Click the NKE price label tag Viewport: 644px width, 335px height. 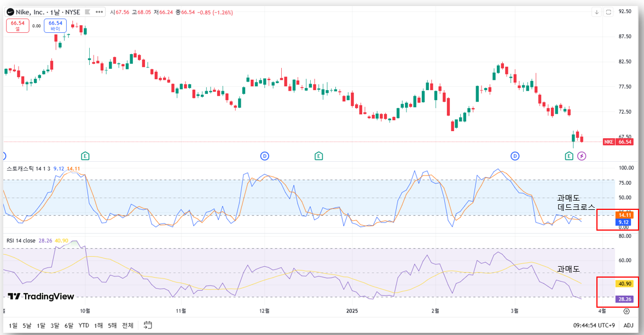(x=608, y=142)
